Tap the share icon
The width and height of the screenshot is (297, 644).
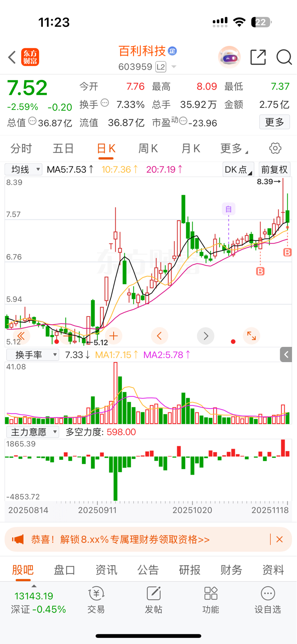coord(258,57)
